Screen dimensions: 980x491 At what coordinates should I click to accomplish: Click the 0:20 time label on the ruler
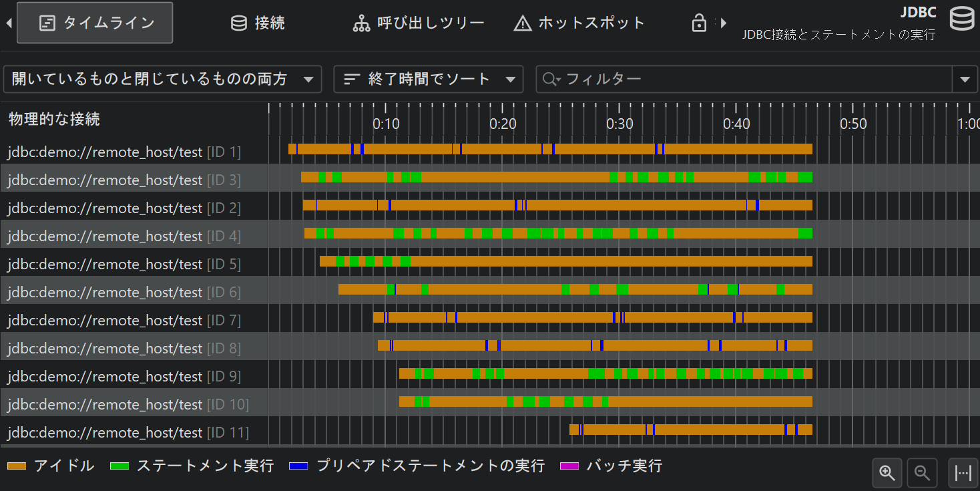coord(503,124)
